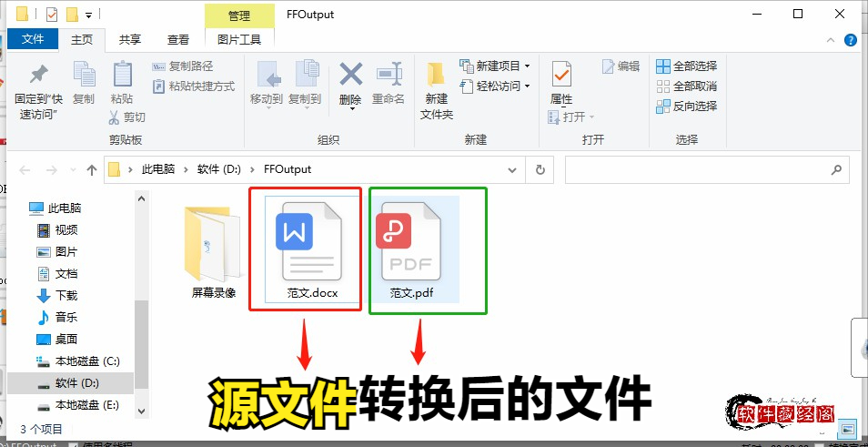
Task: Click Select all
Action: (686, 66)
